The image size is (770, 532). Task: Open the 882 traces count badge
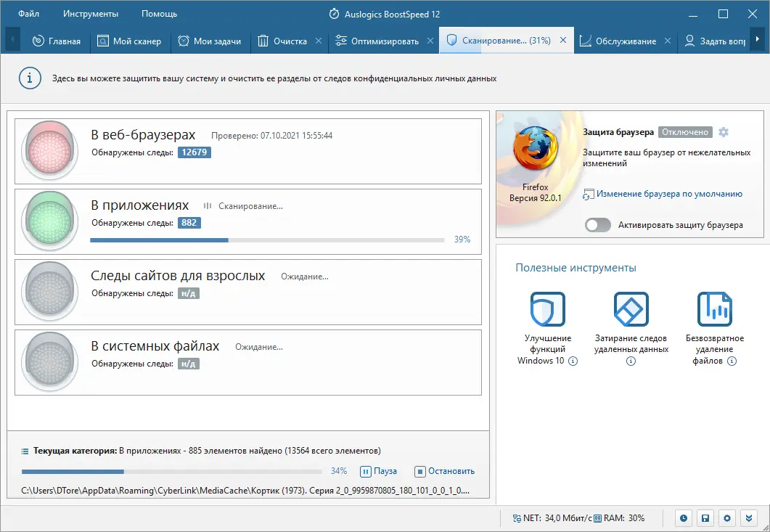pyautogui.click(x=189, y=223)
